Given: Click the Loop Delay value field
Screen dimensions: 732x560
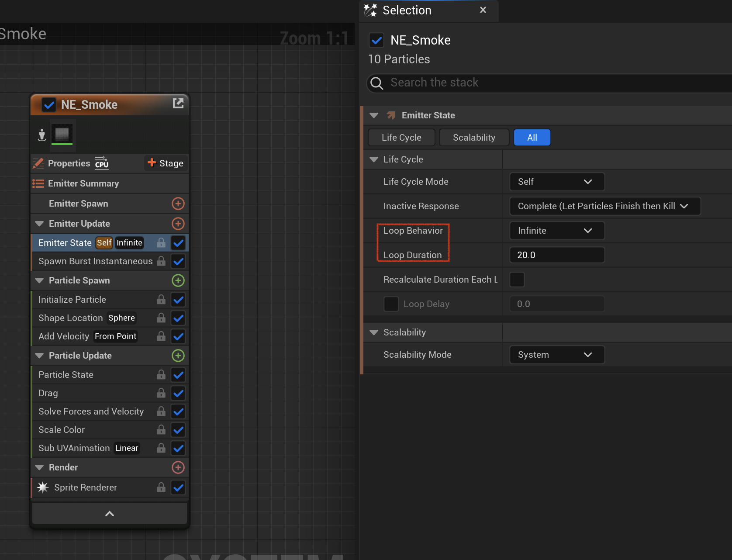Looking at the screenshot, I should (557, 304).
